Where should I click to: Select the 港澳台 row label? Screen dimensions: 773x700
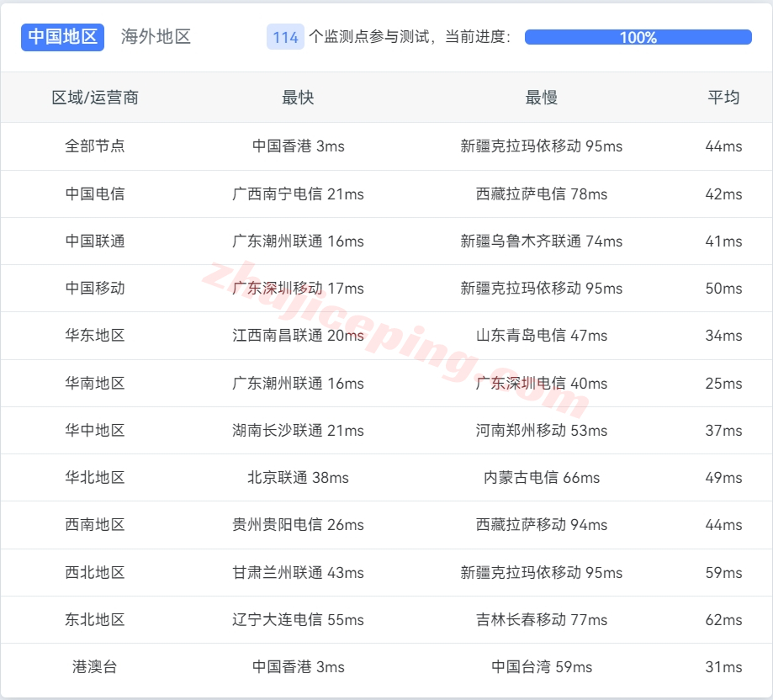[95, 667]
